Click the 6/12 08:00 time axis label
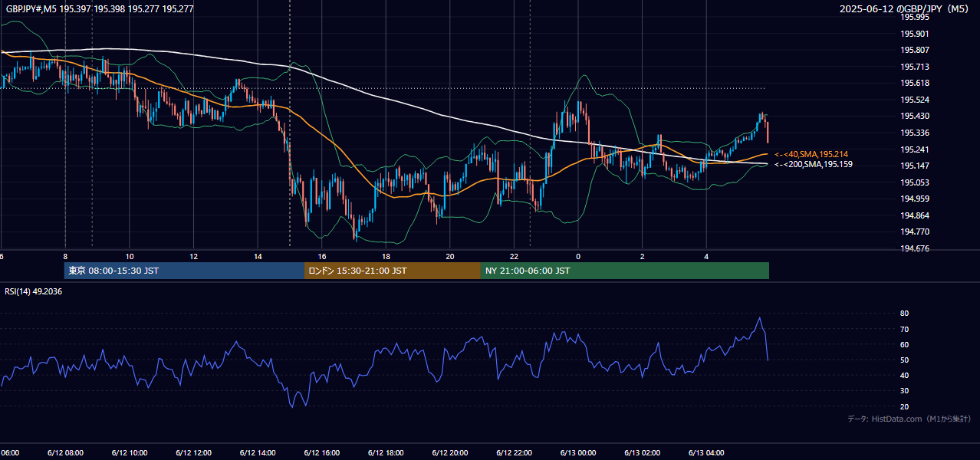Screen dimensions: 980x460 [x=65, y=453]
